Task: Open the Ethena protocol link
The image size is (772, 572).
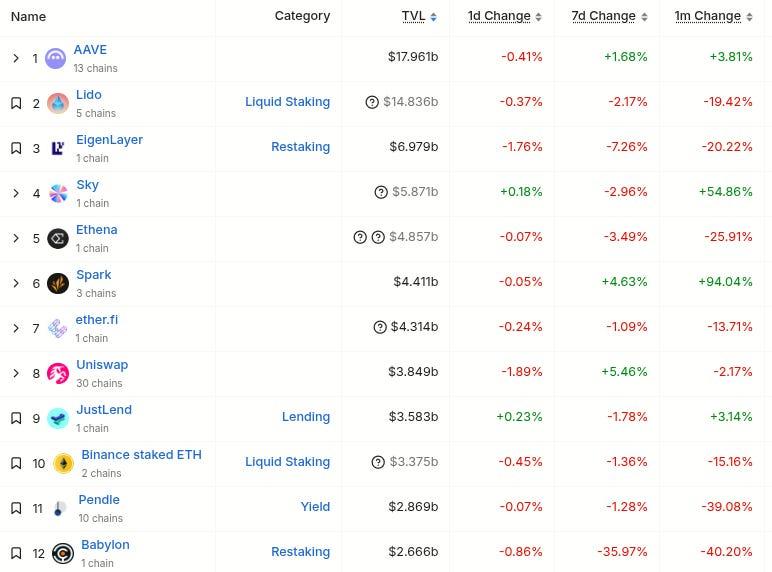Action: tap(97, 230)
